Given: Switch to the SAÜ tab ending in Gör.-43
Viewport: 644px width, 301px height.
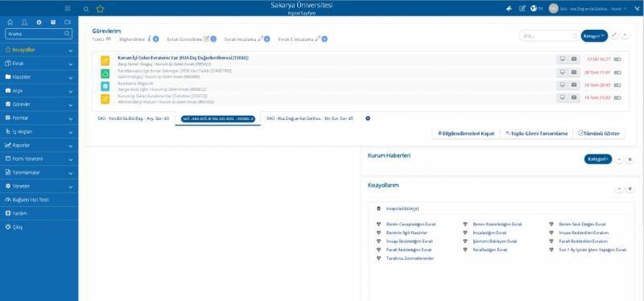Looking at the screenshot, I should coord(133,118).
